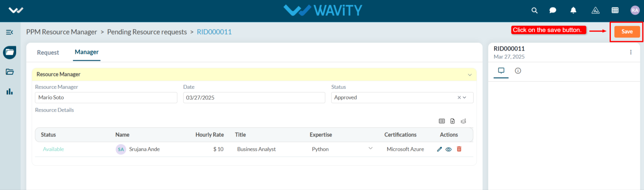
Task: Collapse the left sidebar menu icon
Action: point(9,32)
